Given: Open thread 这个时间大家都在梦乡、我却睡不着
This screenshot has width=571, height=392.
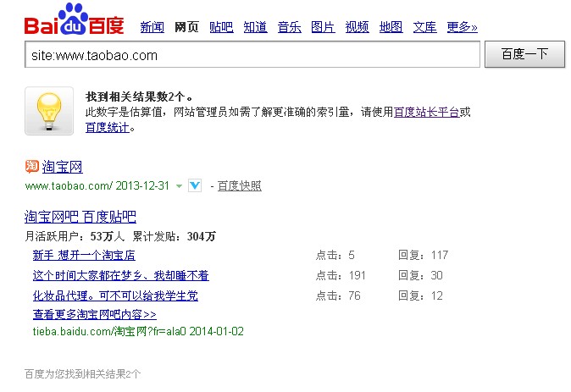Looking at the screenshot, I should pyautogui.click(x=121, y=275).
